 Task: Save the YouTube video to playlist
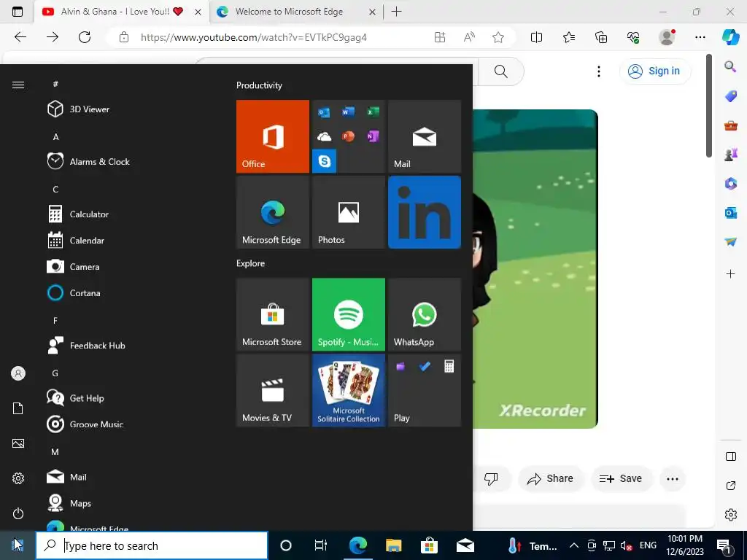[x=621, y=478]
